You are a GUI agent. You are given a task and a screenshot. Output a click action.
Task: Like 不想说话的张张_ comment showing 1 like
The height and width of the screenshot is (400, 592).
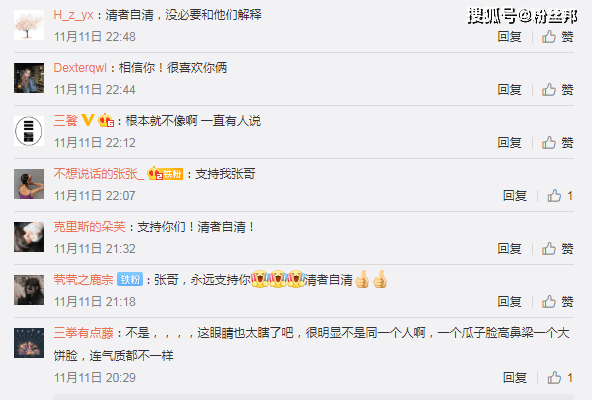tap(560, 196)
